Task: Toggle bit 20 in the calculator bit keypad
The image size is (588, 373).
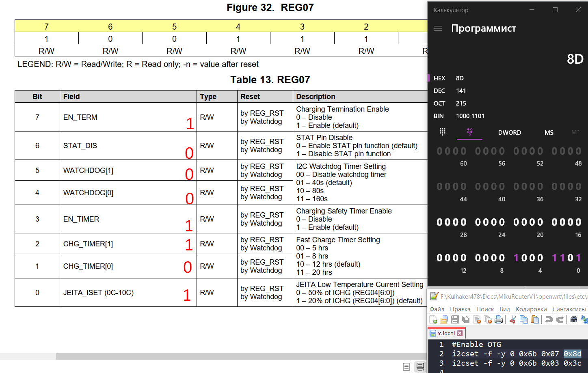Action: tap(540, 222)
